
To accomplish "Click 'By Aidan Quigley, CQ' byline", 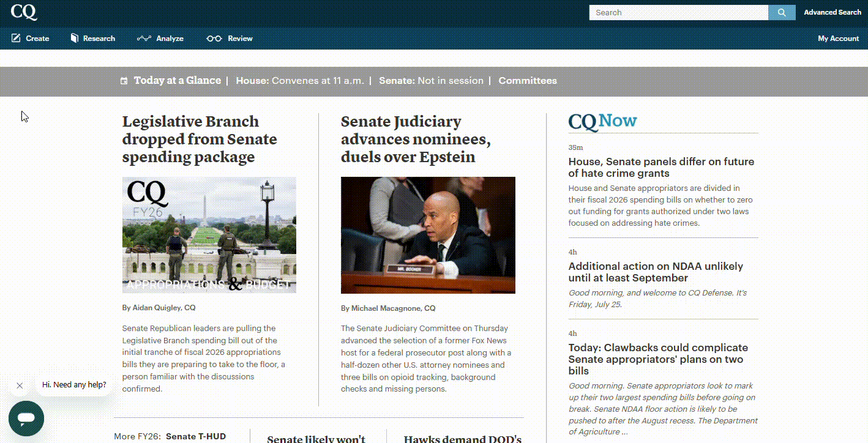I will point(159,308).
